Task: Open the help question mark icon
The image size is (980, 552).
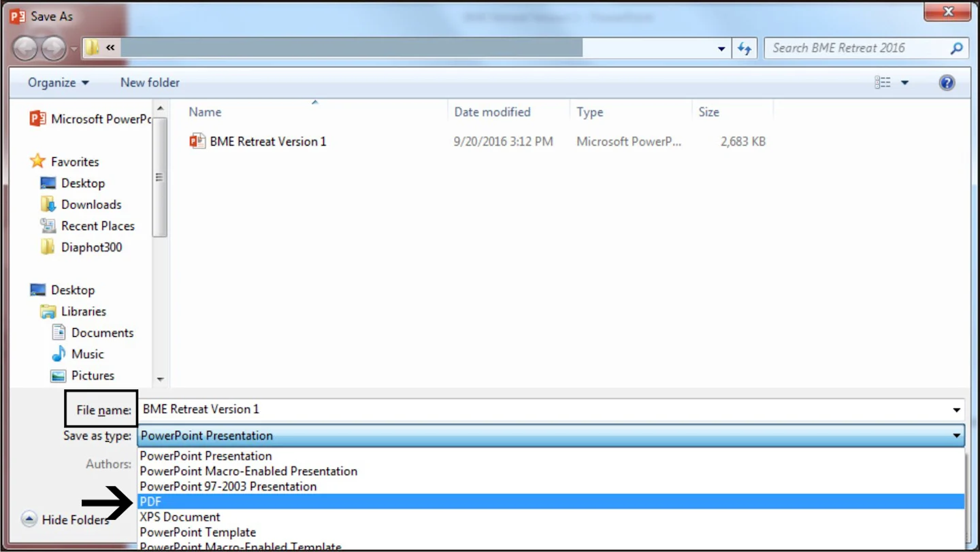Action: [x=947, y=82]
